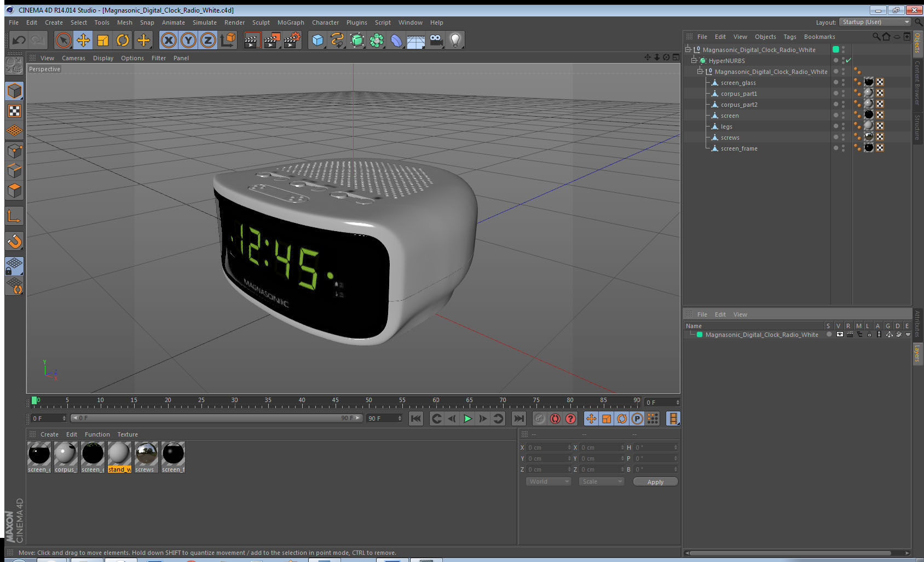Image resolution: width=924 pixels, height=562 pixels.
Task: Toggle layer lock for Magnasonic layer
Action: 869,334
